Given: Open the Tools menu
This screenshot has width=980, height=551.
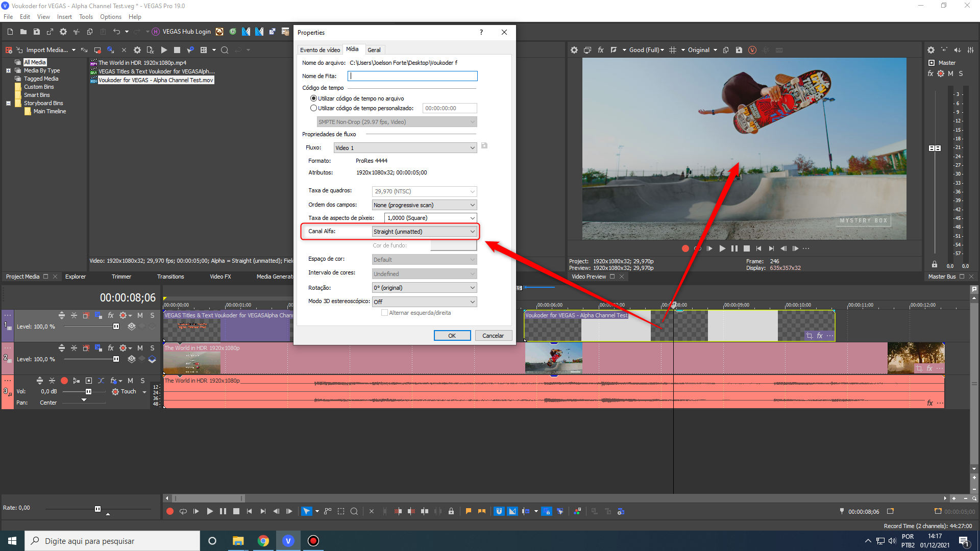Looking at the screenshot, I should click(x=86, y=17).
